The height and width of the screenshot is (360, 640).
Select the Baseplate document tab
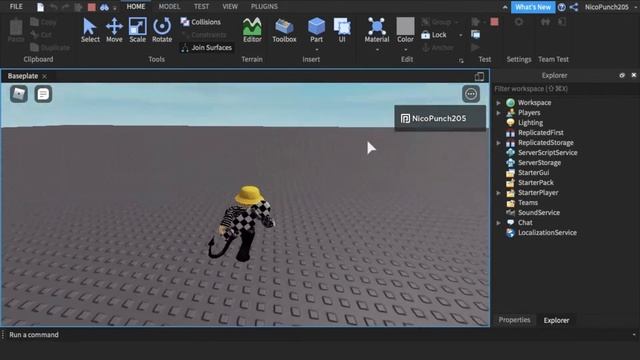(23, 76)
